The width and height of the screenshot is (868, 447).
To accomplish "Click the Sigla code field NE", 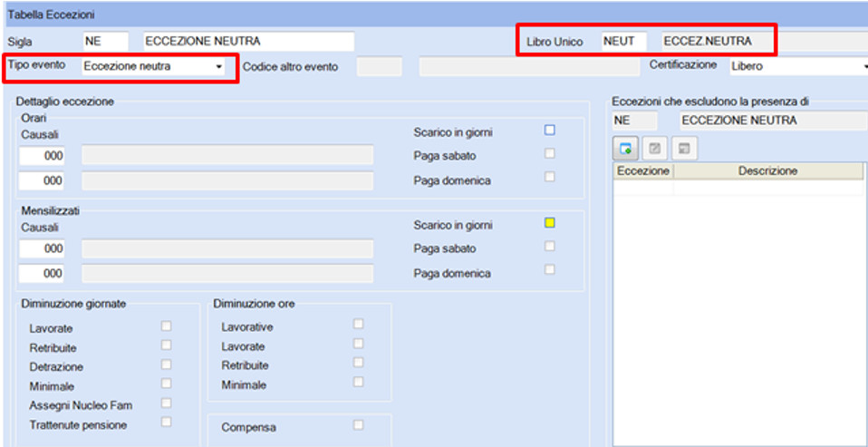I will click(105, 42).
